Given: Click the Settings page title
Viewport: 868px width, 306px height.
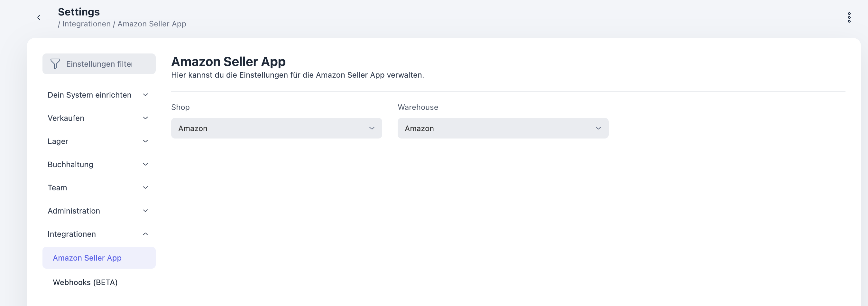Looking at the screenshot, I should point(79,12).
